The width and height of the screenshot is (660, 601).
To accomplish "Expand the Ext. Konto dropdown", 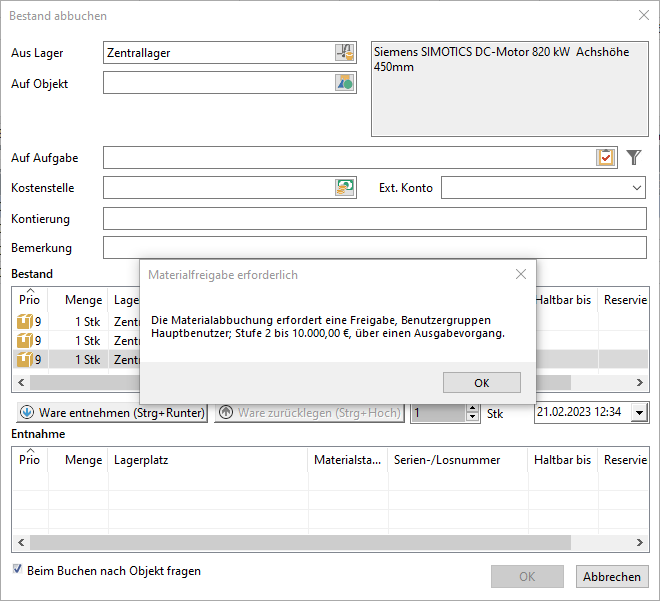I will pyautogui.click(x=637, y=188).
